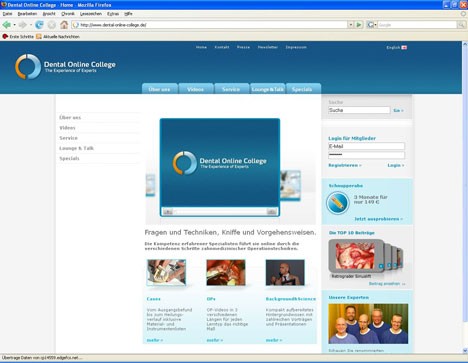Click the E-Mail login input field
This screenshot has height=363, width=468.
coord(366,146)
